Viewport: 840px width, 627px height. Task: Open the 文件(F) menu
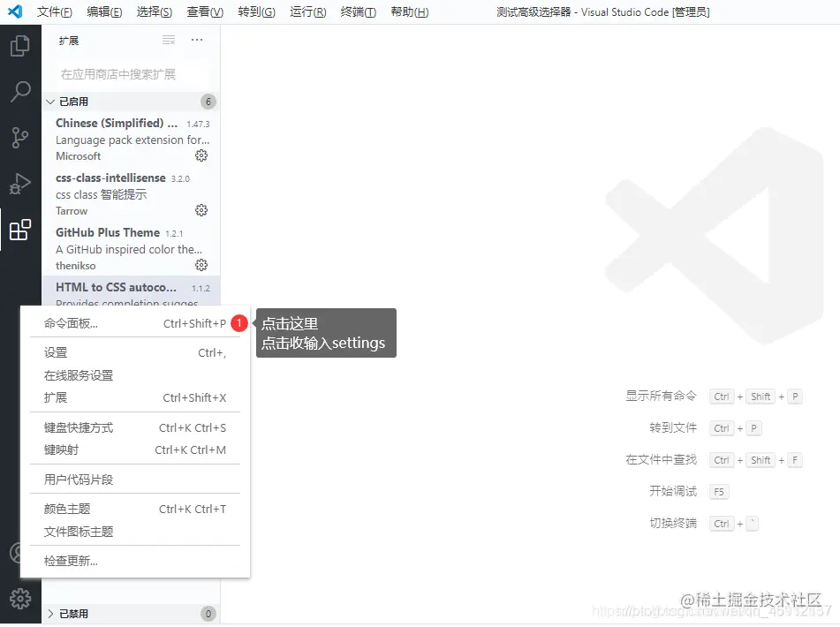pyautogui.click(x=55, y=11)
